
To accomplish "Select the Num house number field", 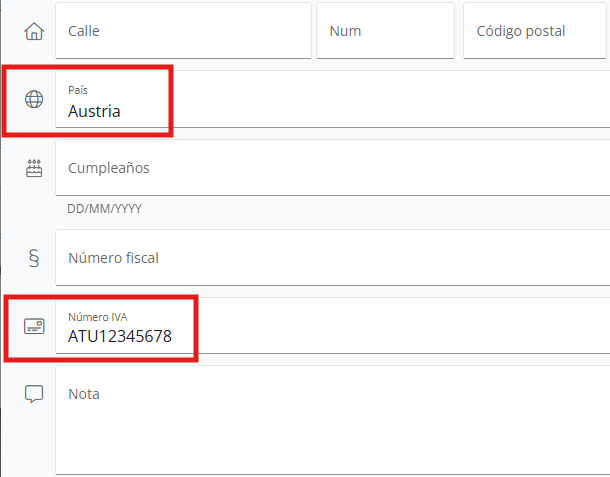I will pyautogui.click(x=386, y=31).
